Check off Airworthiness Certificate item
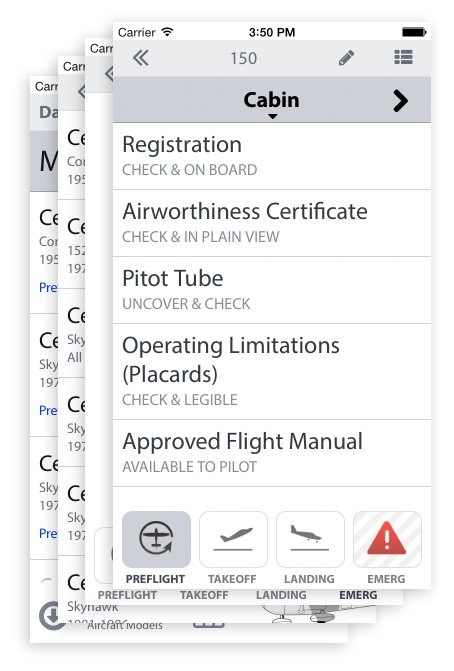 pos(272,223)
